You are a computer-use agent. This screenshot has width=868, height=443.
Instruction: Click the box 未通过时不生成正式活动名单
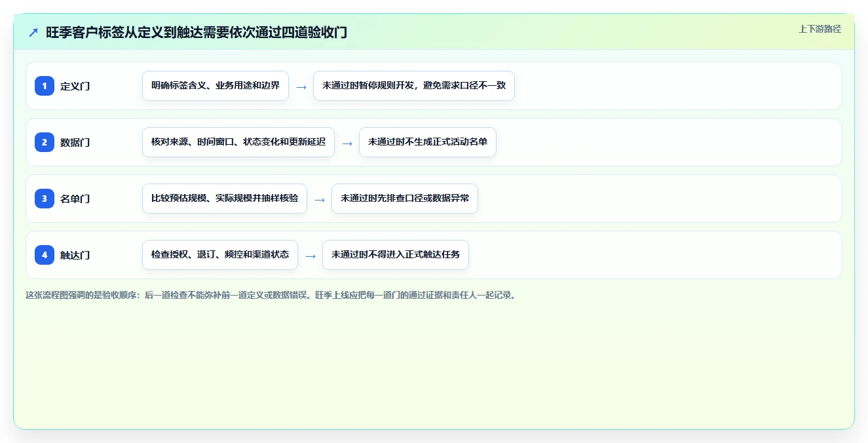coord(428,142)
